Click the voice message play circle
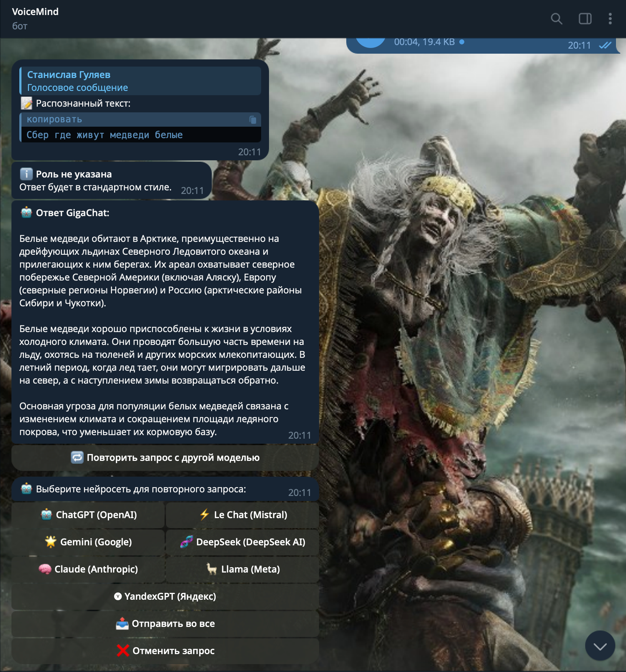 coord(370,42)
